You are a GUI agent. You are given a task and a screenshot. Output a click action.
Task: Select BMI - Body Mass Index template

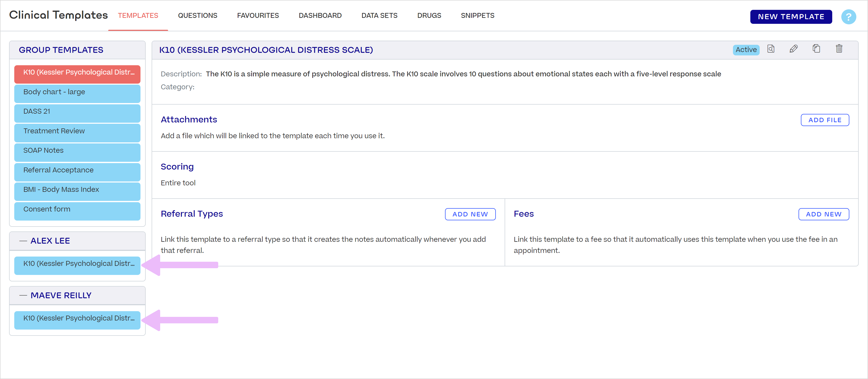77,191
